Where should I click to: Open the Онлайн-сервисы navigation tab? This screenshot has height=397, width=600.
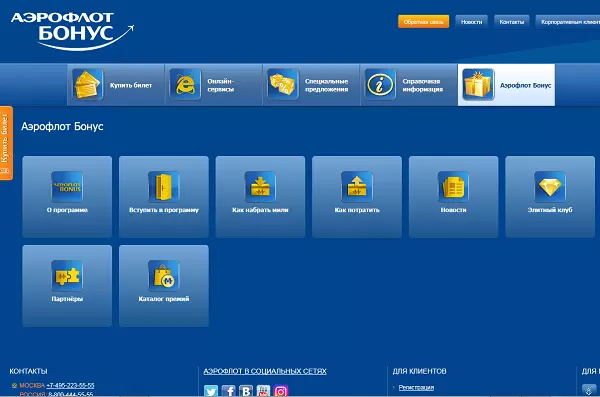[214, 85]
